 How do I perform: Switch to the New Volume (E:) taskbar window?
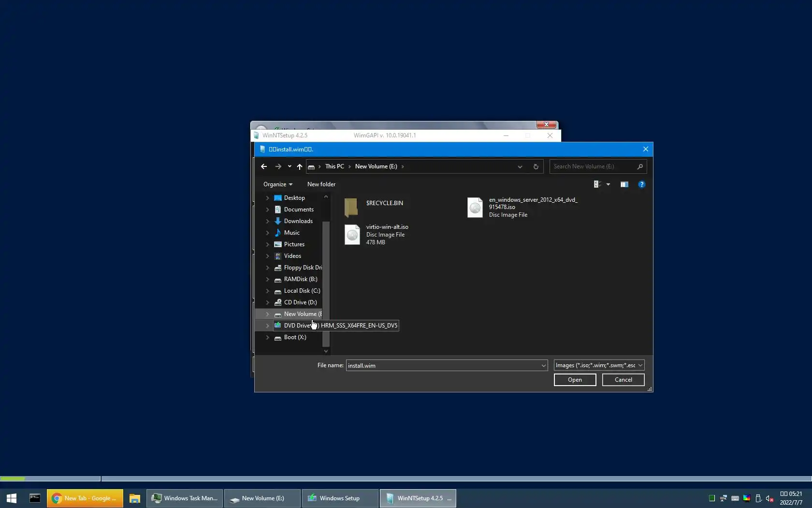pos(262,498)
